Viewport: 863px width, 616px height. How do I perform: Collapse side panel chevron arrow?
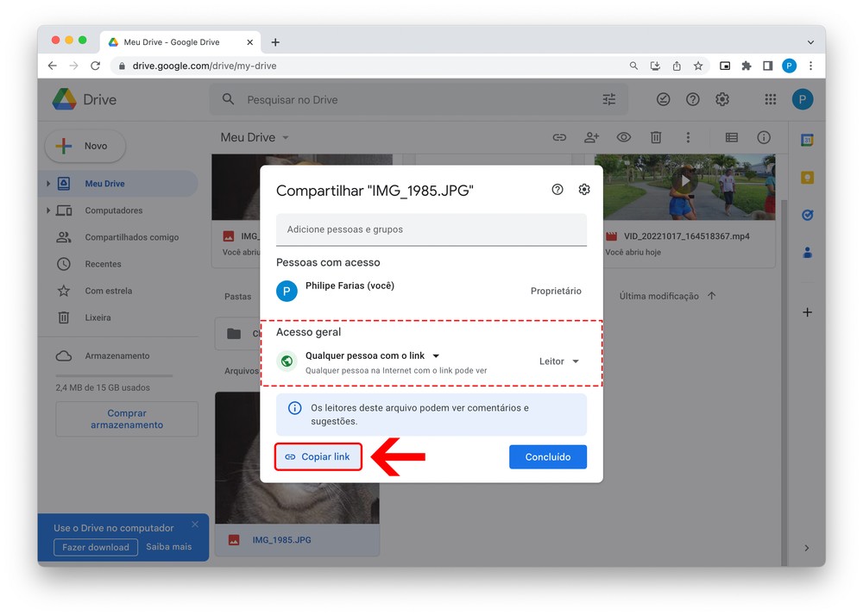pyautogui.click(x=806, y=548)
